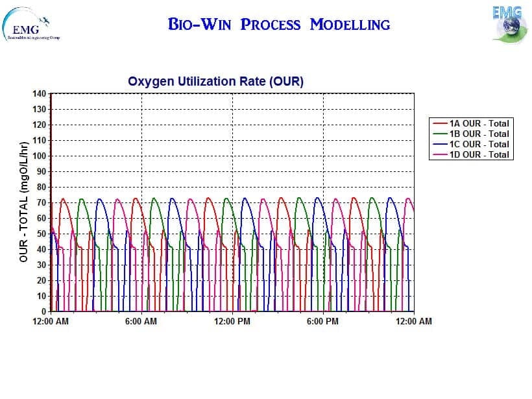
Task: Click the 6:00 AM x-axis label
Action: (141, 322)
